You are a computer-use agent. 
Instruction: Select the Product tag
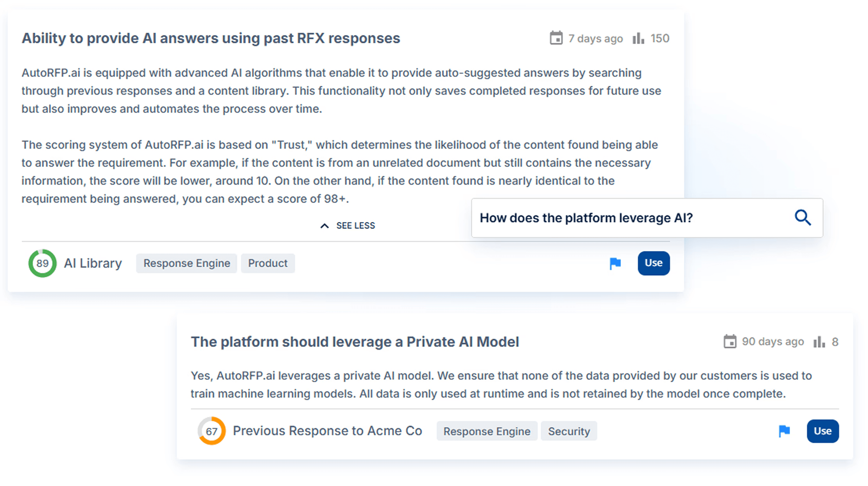coord(268,263)
